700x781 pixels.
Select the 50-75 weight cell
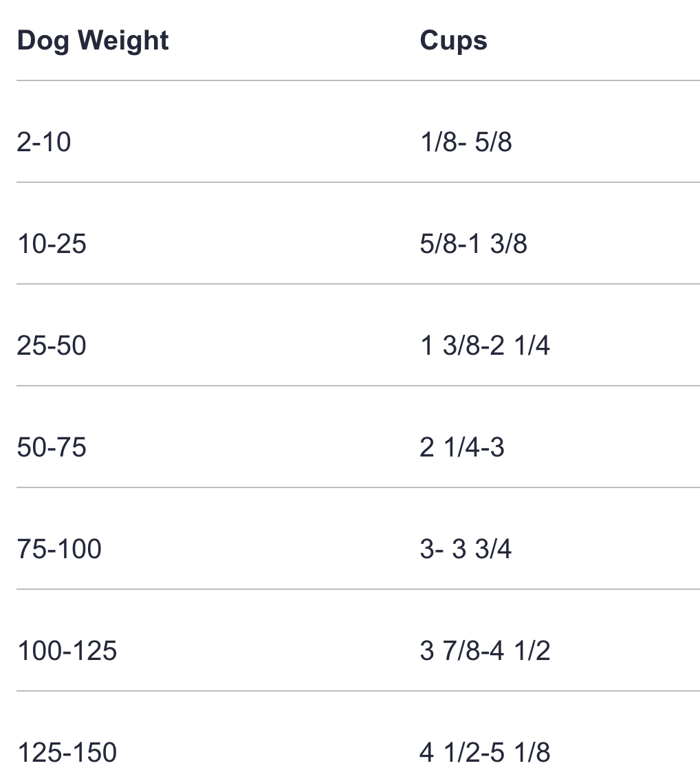click(52, 448)
